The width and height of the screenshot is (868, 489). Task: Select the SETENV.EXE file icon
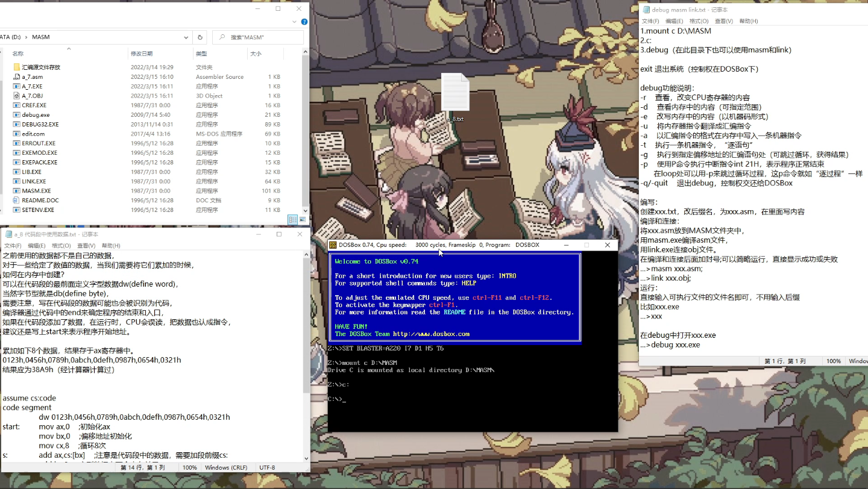[x=17, y=210]
